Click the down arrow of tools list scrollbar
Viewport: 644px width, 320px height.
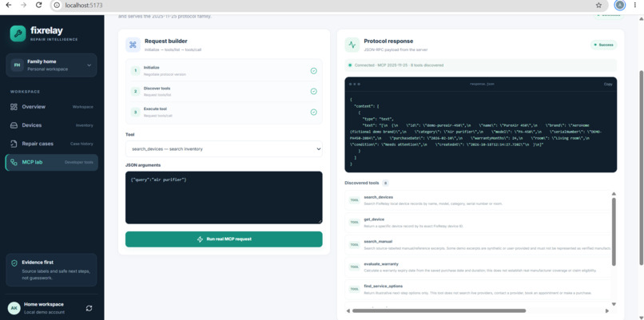tap(614, 304)
